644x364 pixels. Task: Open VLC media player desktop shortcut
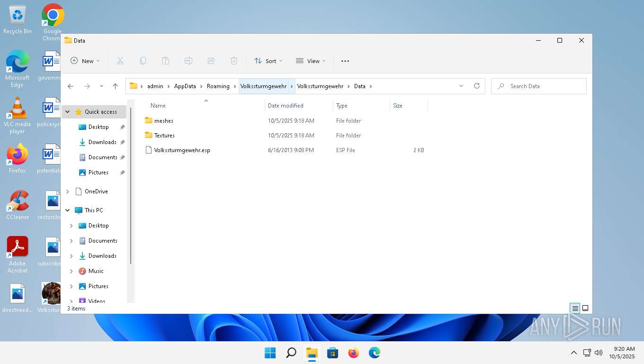coord(18,116)
